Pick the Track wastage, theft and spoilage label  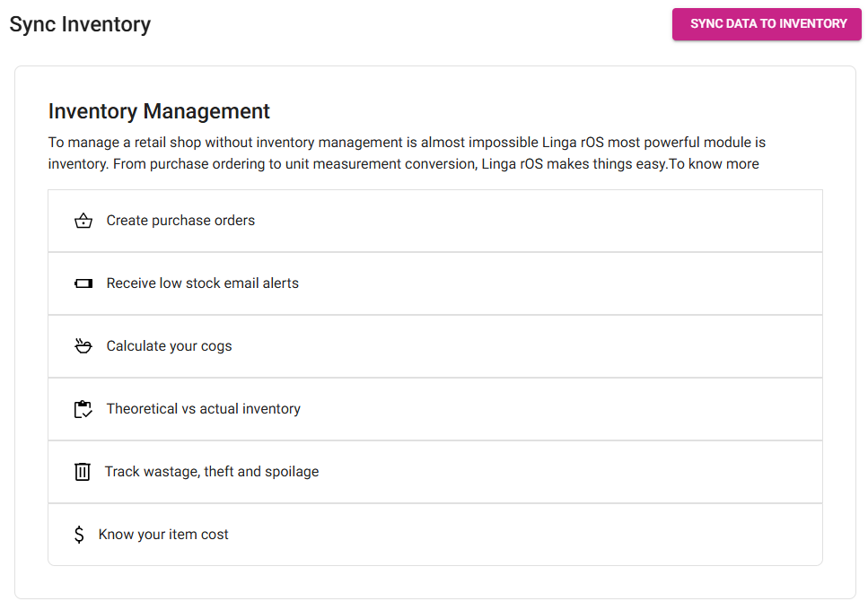tap(211, 472)
